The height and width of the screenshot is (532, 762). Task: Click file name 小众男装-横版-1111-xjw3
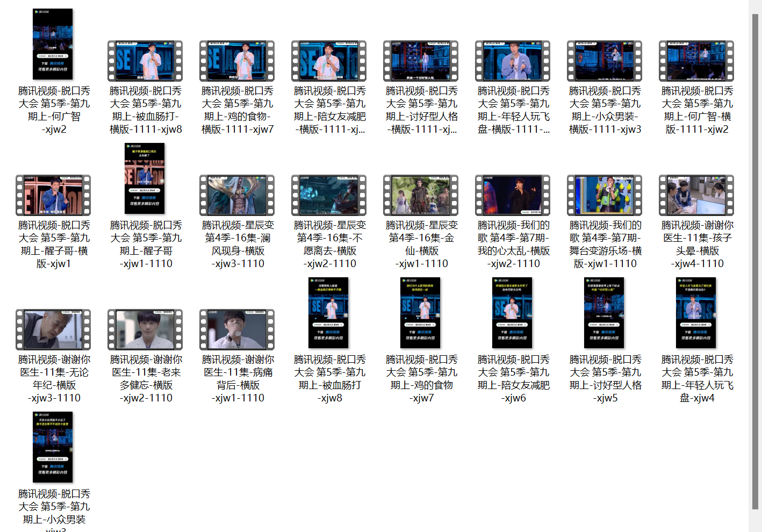click(605, 110)
